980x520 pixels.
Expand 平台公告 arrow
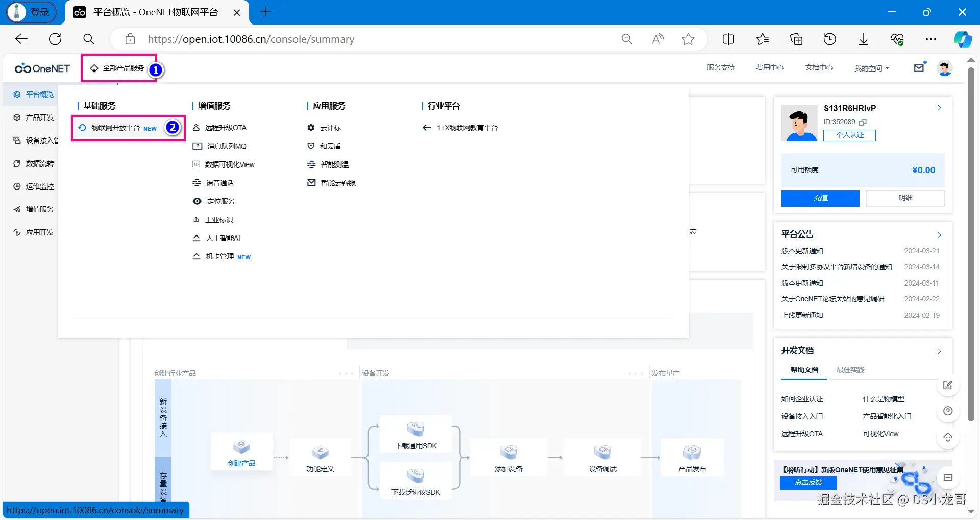click(939, 235)
